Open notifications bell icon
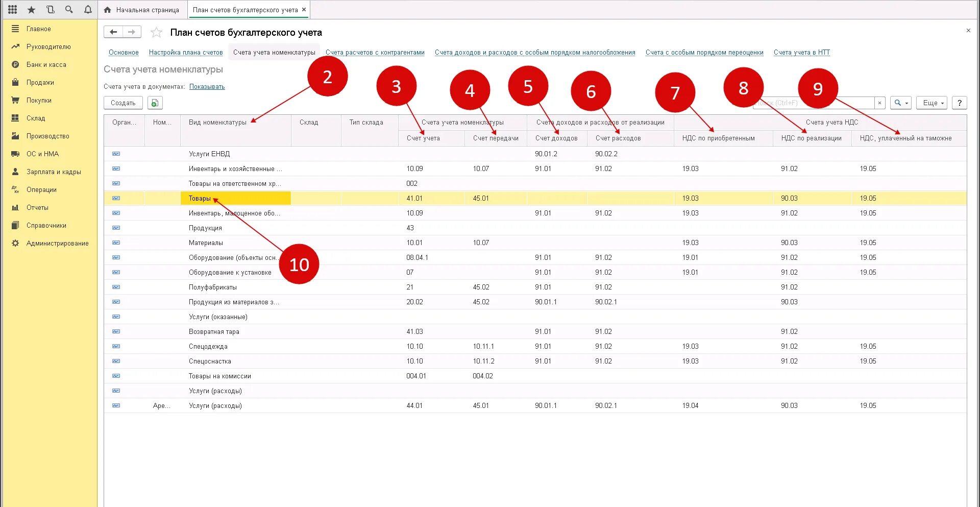 (88, 9)
